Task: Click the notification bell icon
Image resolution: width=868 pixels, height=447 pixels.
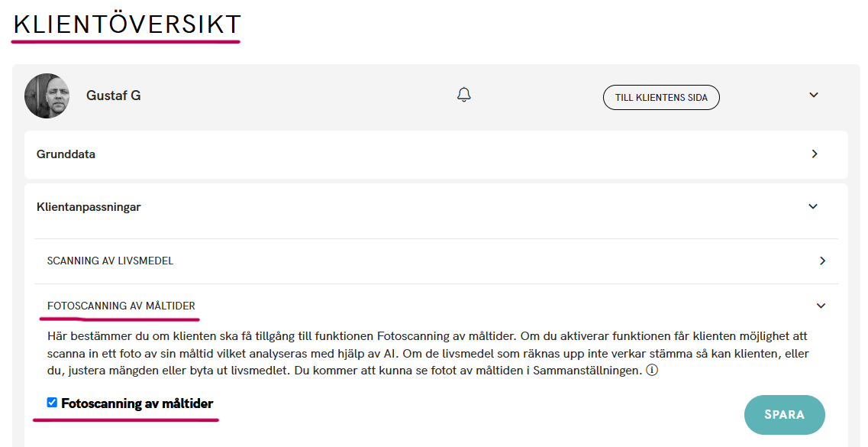Action: [x=463, y=95]
